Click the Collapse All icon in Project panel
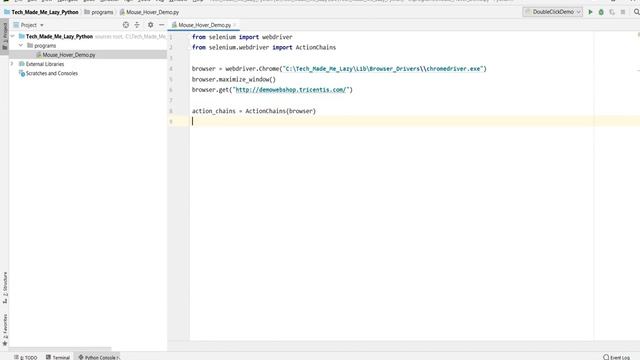The image size is (640, 360). (x=137, y=25)
